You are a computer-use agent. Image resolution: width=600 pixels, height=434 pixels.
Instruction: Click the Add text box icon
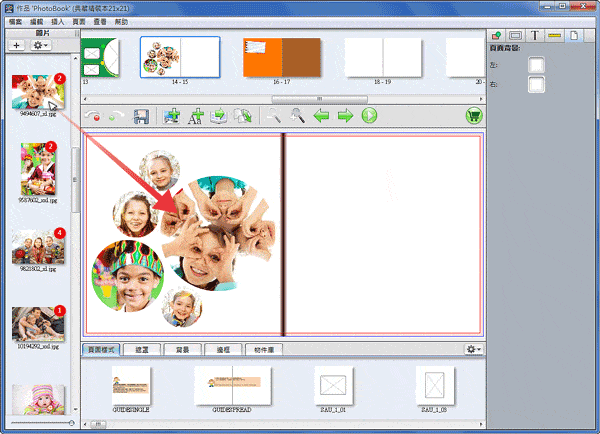tap(195, 117)
